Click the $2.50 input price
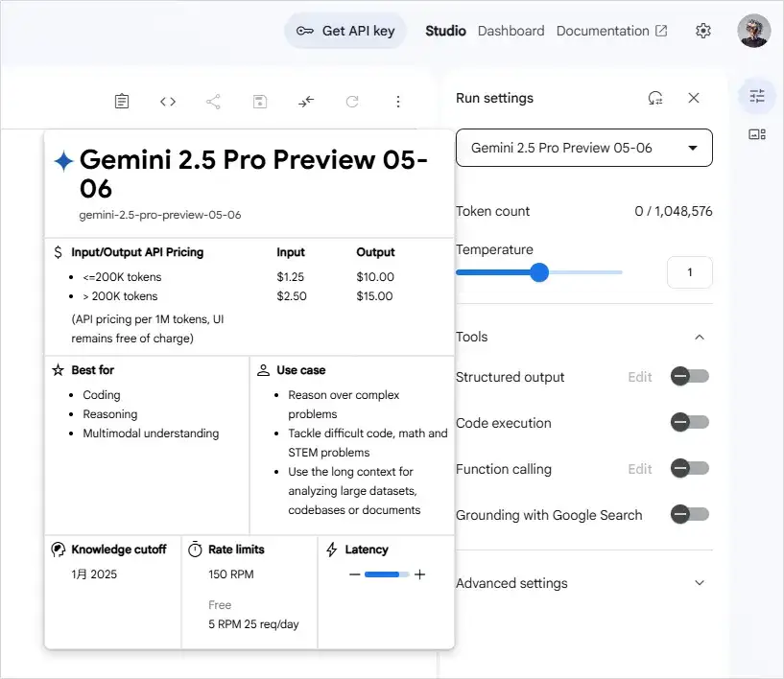Viewport: 784px width, 679px height. (292, 296)
